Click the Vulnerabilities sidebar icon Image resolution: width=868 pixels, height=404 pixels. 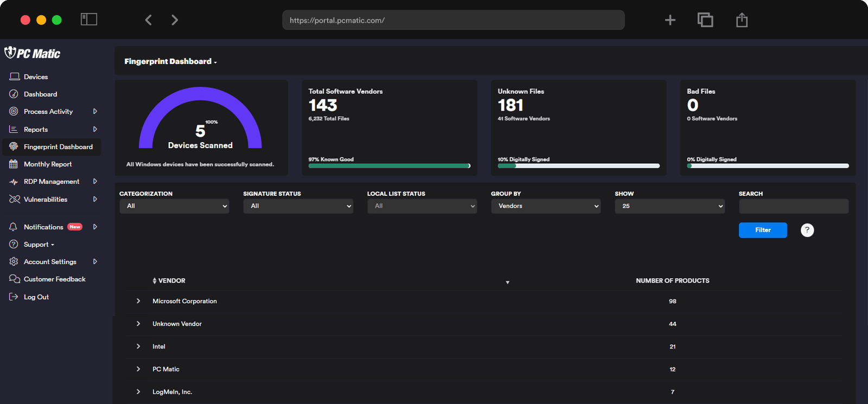pos(14,199)
